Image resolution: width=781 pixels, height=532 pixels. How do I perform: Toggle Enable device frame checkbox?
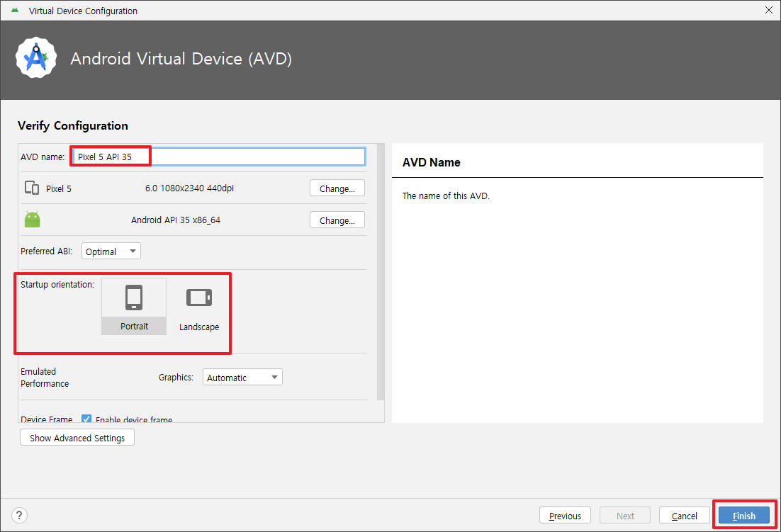(86, 419)
